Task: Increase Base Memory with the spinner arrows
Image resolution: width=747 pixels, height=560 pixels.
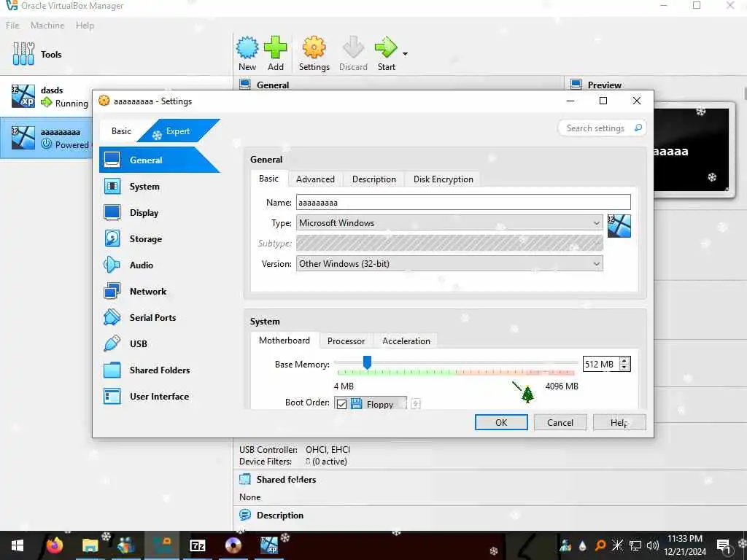Action: tap(624, 360)
